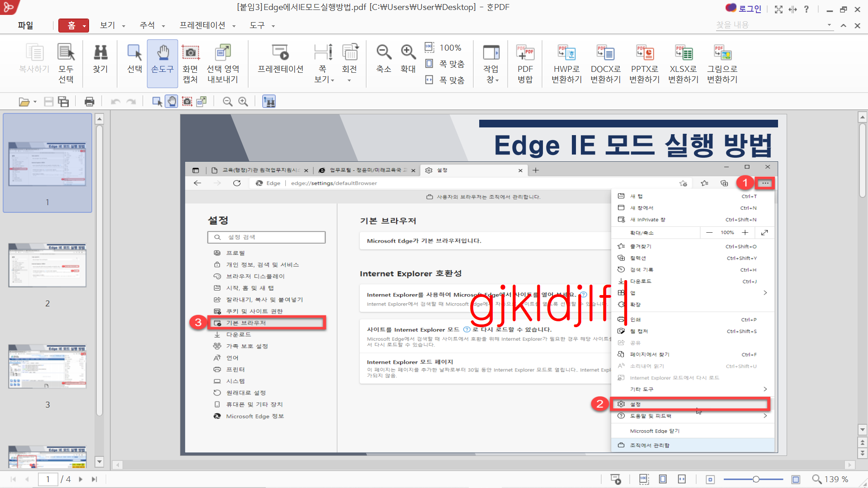Toggle quick toolbar hand tool button
Screen dimensions: 868x488
(x=172, y=102)
